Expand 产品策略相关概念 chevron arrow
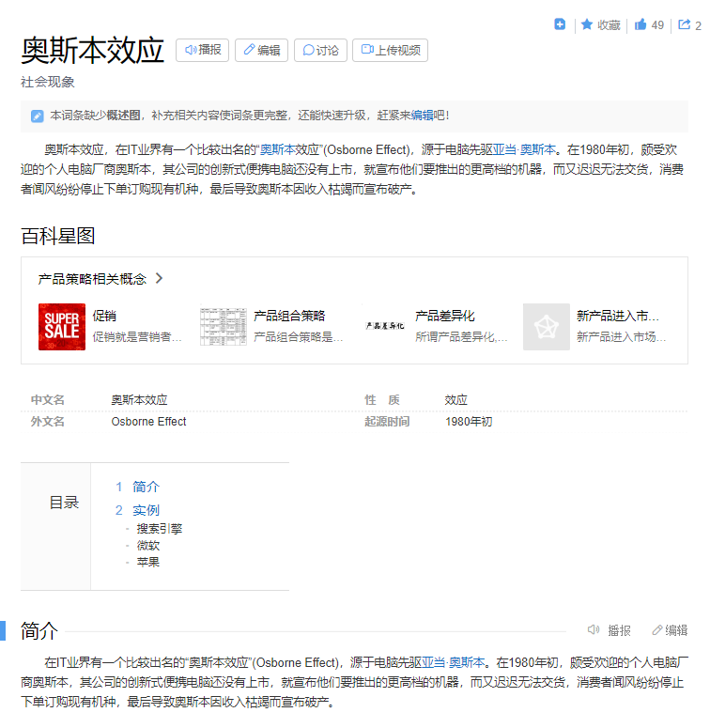Screen dimensions: 710x728 pos(159,278)
